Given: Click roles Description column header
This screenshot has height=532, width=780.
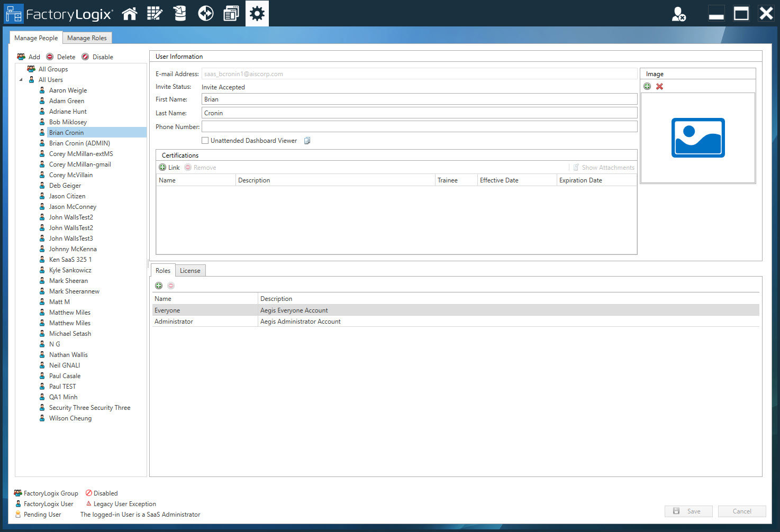Looking at the screenshot, I should pos(509,299).
